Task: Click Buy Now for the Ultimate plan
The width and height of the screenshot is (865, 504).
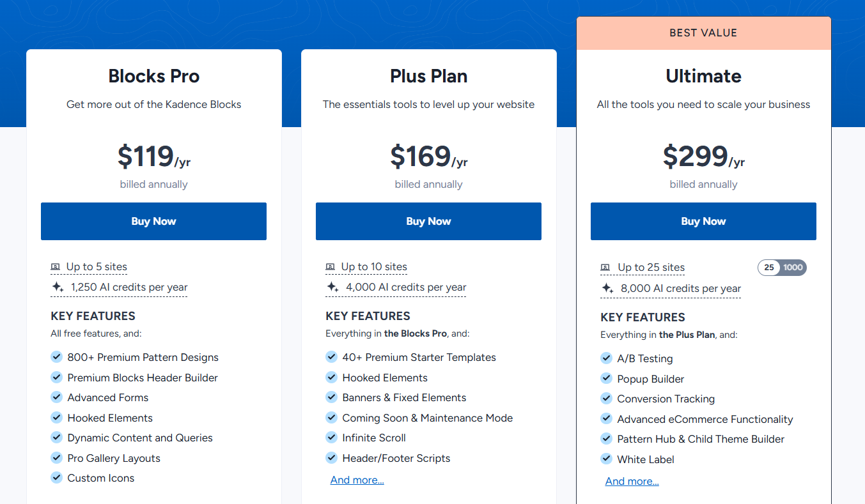Action: [703, 221]
